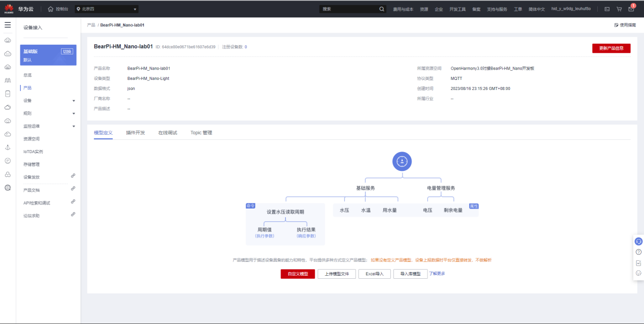
Task: Click the zigzag wave icon in left rail
Action: 8,80
